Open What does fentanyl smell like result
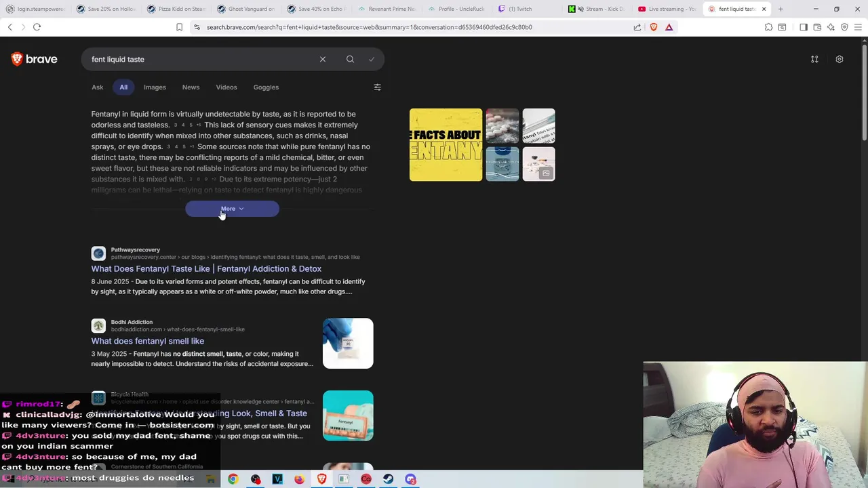 (x=147, y=341)
